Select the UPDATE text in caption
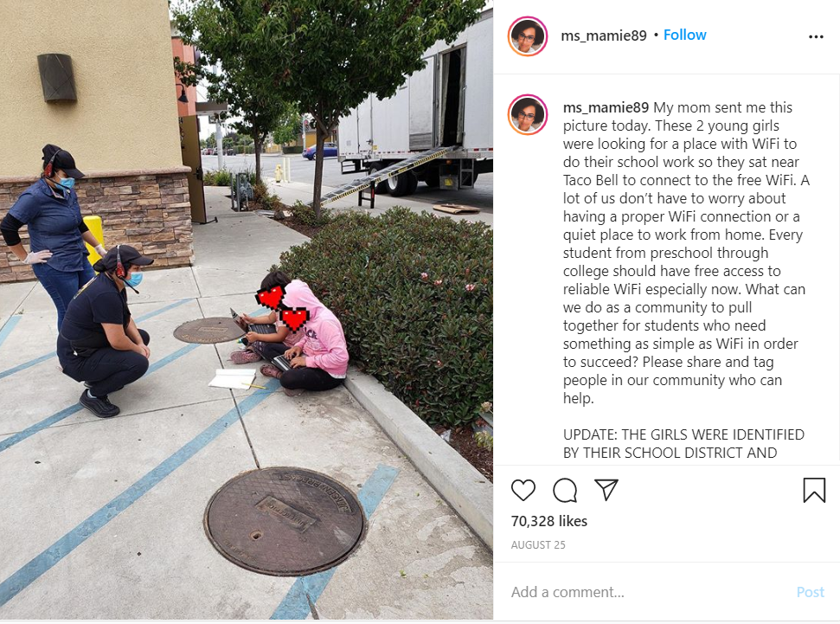Screen dimensions: 840x624 (x=683, y=443)
